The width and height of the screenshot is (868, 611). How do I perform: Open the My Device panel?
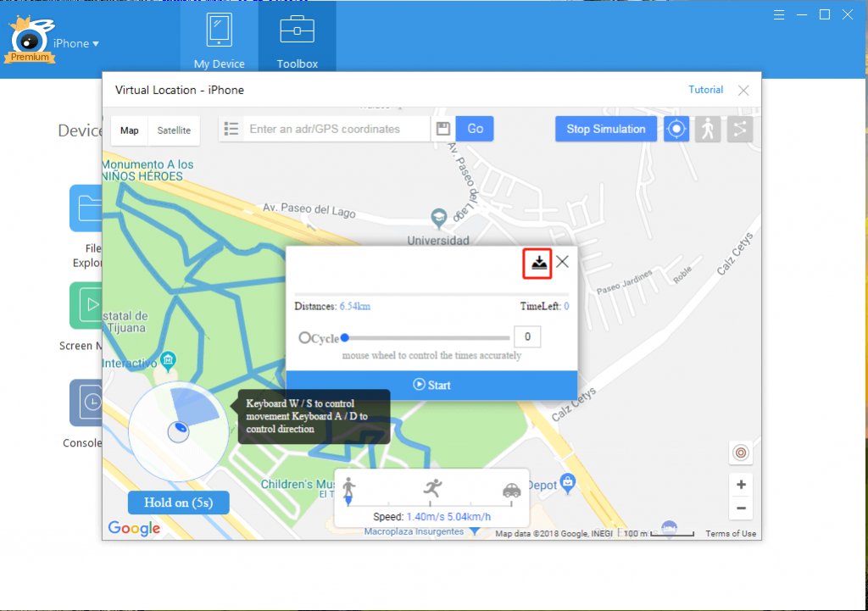click(x=219, y=36)
